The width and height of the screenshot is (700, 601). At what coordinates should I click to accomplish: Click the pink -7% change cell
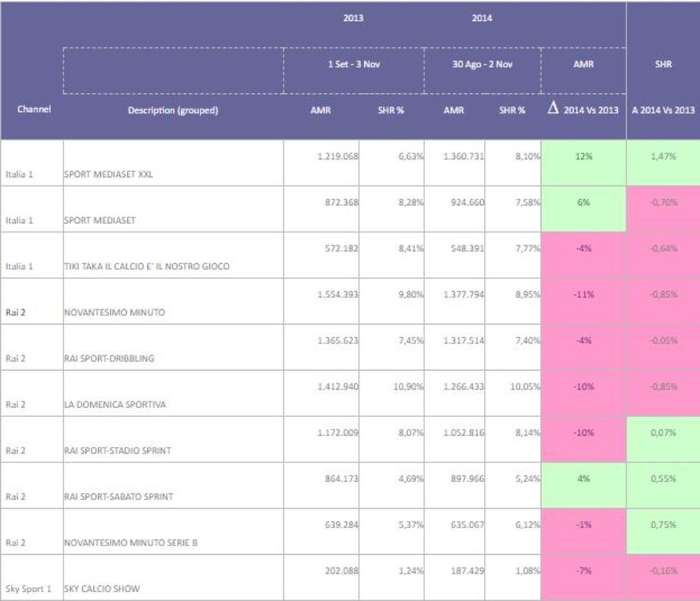point(583,578)
